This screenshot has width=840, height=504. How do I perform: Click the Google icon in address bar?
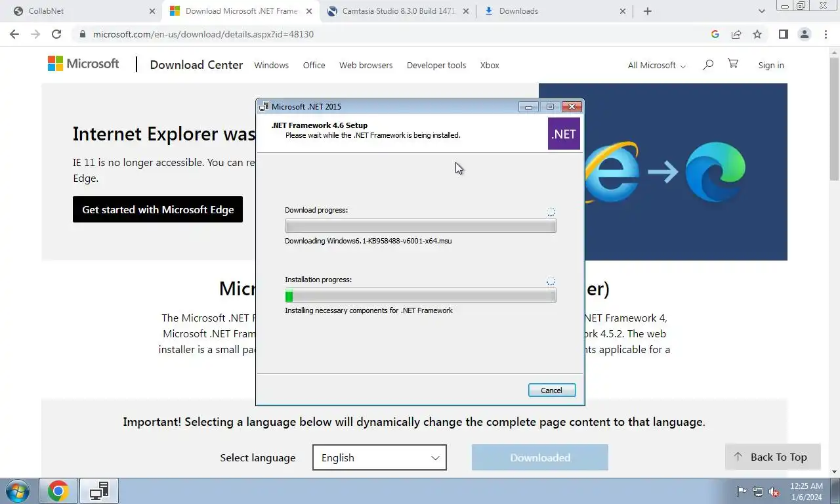pos(715,34)
